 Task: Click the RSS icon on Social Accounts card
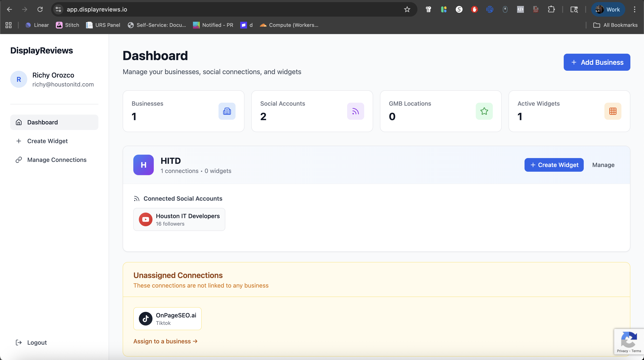[355, 111]
